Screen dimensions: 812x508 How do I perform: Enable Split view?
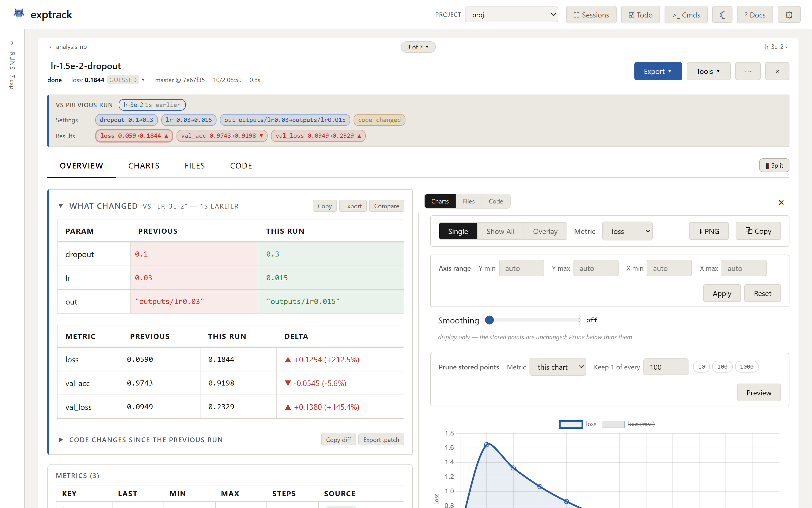[774, 165]
